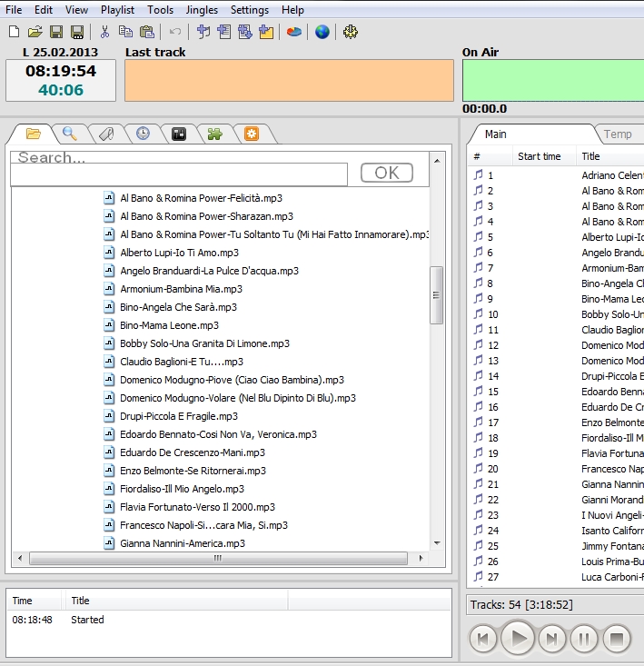Click the add folder icon with plus

pyautogui.click(x=266, y=32)
